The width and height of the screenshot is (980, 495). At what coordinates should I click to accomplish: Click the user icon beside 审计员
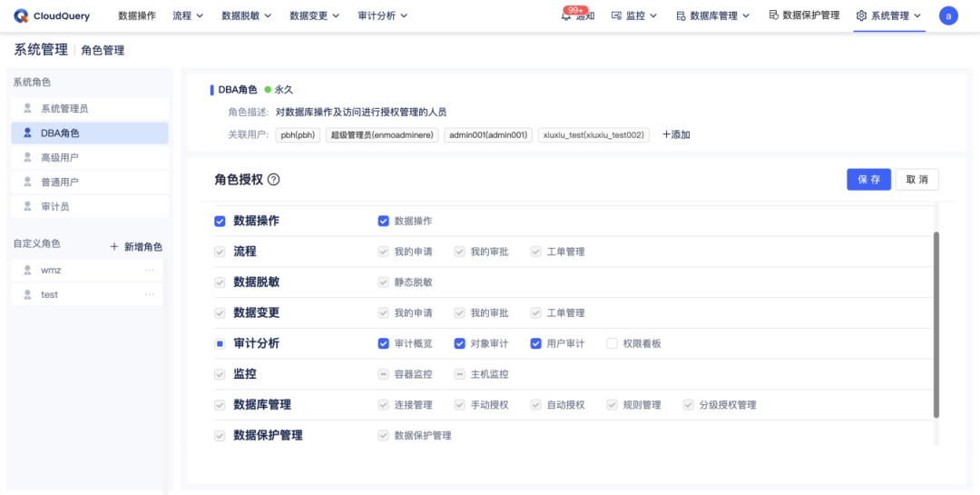click(27, 206)
